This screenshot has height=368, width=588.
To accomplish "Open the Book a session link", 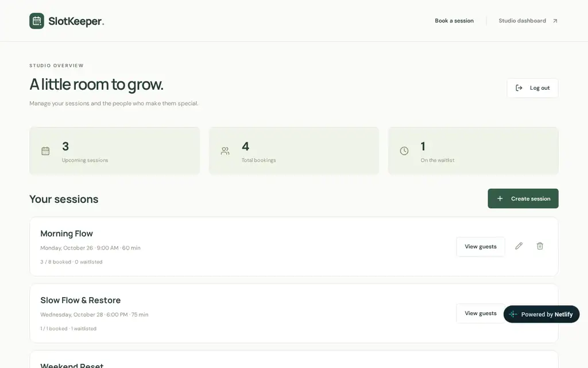I will pos(454,21).
